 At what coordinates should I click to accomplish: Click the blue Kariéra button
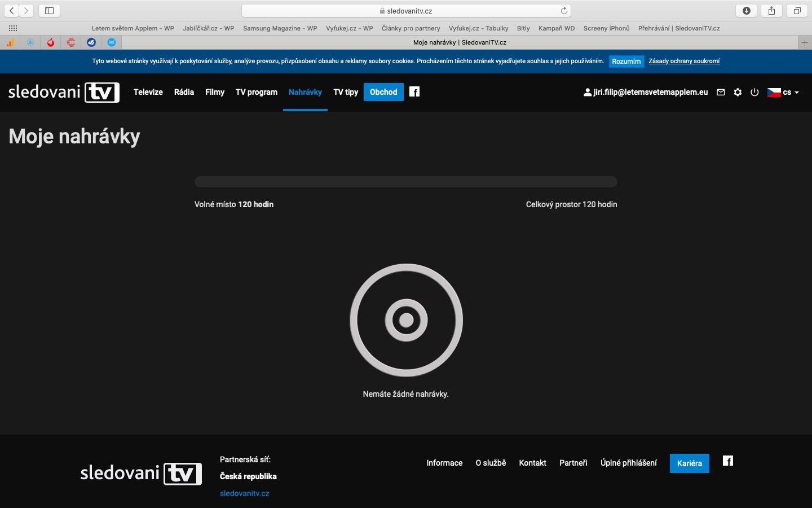pyautogui.click(x=689, y=463)
